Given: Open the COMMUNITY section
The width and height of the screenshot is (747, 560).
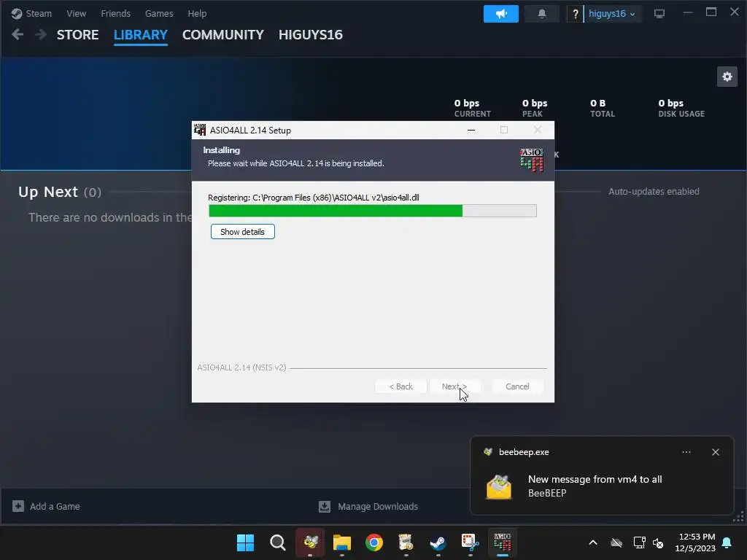Looking at the screenshot, I should [223, 35].
